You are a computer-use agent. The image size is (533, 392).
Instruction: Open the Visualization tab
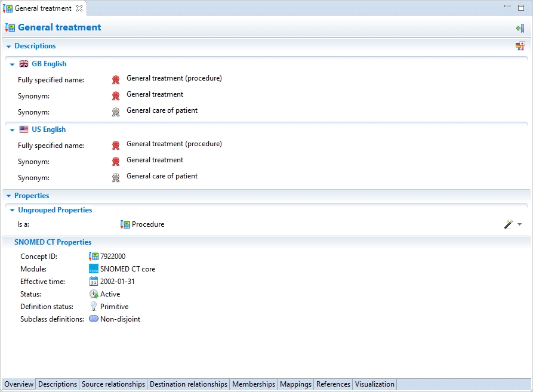(x=374, y=384)
